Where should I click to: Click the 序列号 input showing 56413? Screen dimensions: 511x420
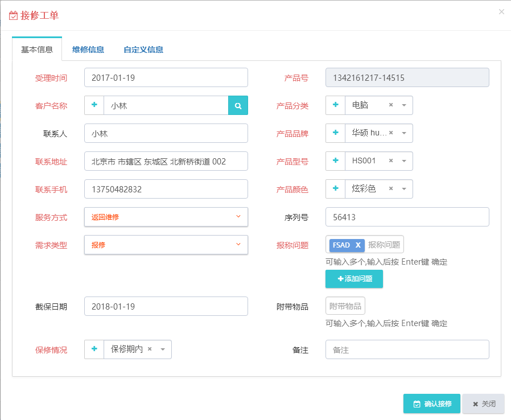(x=407, y=217)
